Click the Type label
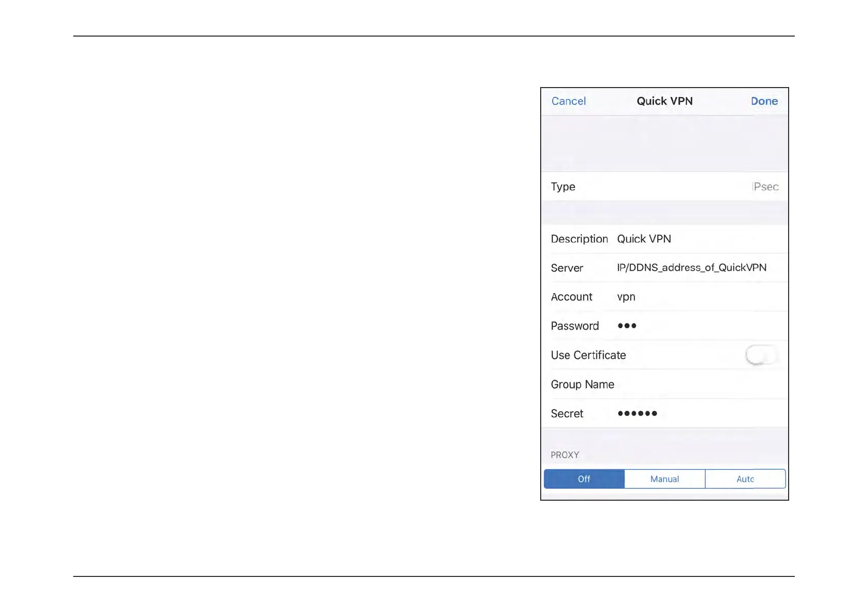This screenshot has height=613, width=868. point(563,186)
